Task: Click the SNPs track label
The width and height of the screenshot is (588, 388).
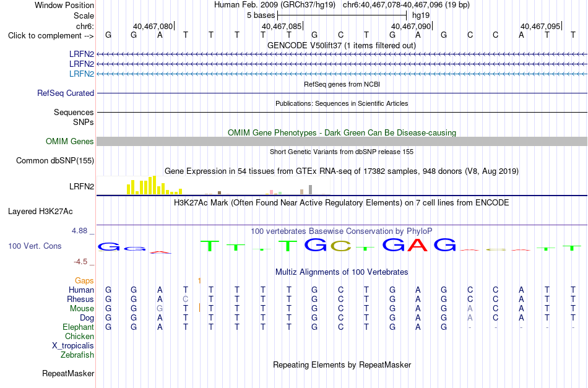Action: coord(84,122)
